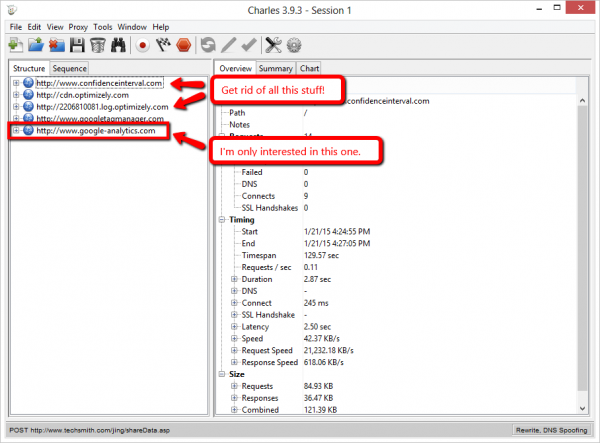Switch to the Structure tab
The image size is (600, 443).
29,68
